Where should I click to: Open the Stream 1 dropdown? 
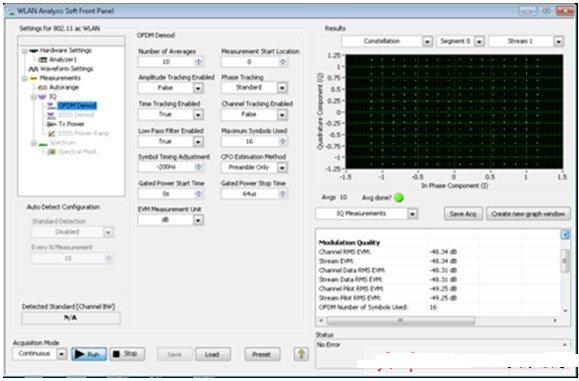point(558,41)
